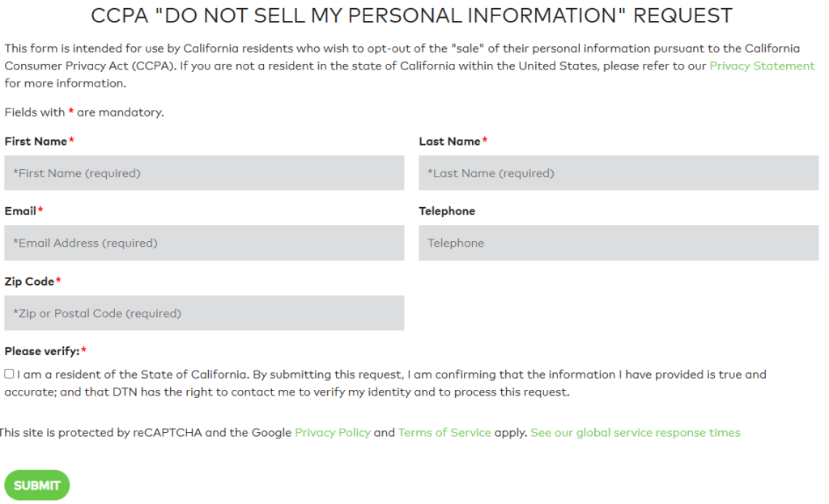The height and width of the screenshot is (504, 829).
Task: Click the Telephone input field
Action: pyautogui.click(x=618, y=243)
